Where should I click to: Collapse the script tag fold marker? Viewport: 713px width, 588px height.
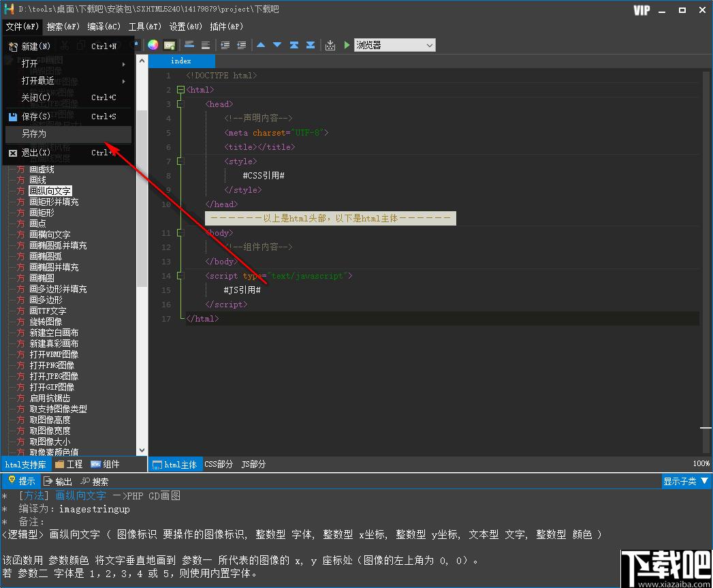click(180, 276)
